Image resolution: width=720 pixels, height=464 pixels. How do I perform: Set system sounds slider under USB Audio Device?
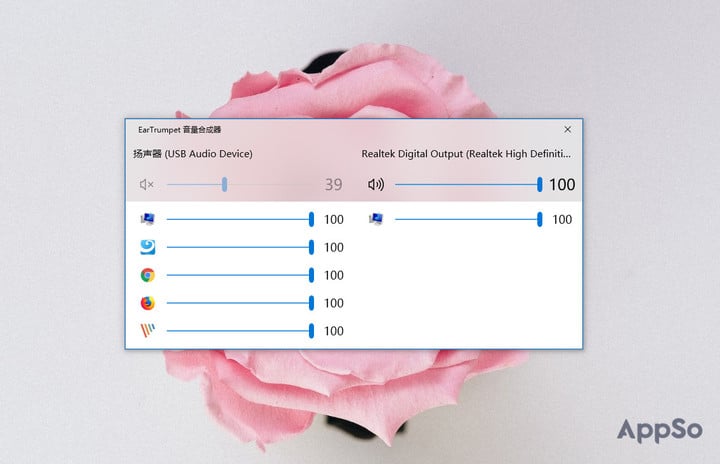point(240,220)
